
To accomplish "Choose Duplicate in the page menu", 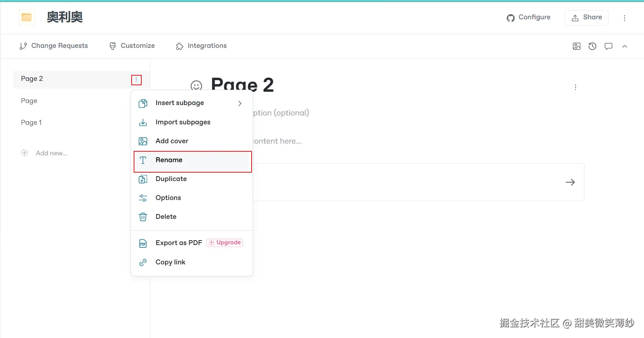I will [x=171, y=179].
